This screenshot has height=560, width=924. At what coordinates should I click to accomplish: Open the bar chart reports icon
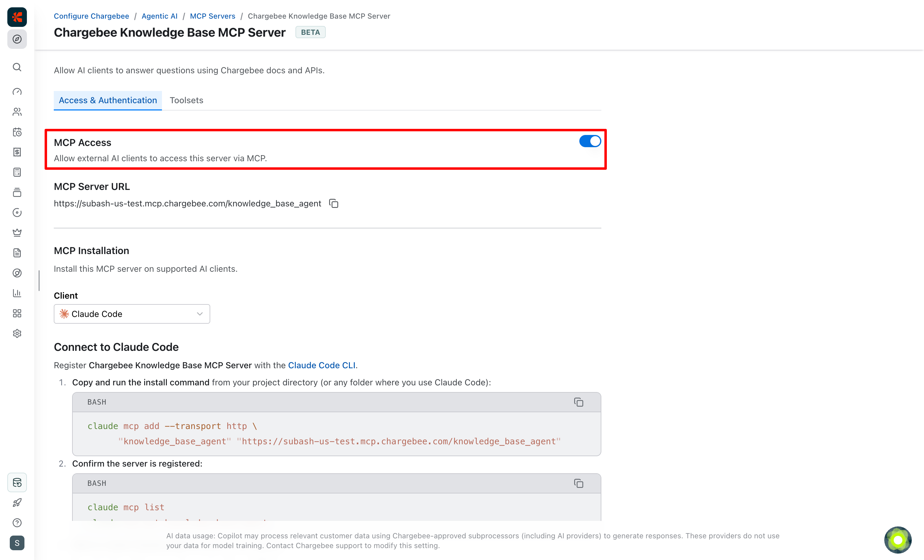(17, 293)
